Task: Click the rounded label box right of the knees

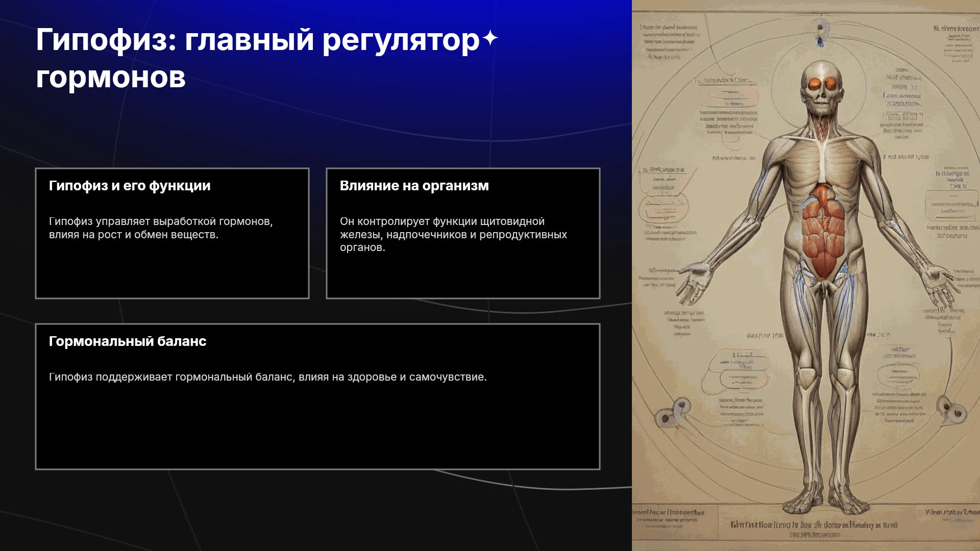Action: point(901,372)
